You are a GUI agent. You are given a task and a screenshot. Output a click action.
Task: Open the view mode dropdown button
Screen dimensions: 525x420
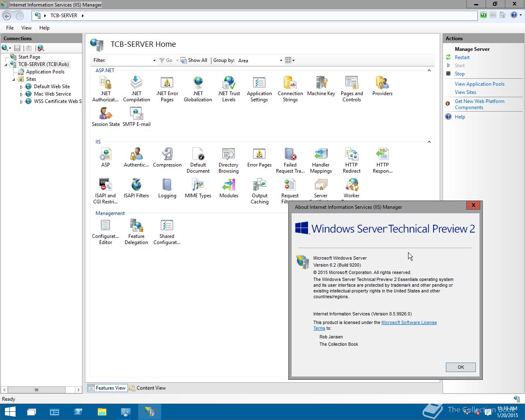[x=290, y=60]
